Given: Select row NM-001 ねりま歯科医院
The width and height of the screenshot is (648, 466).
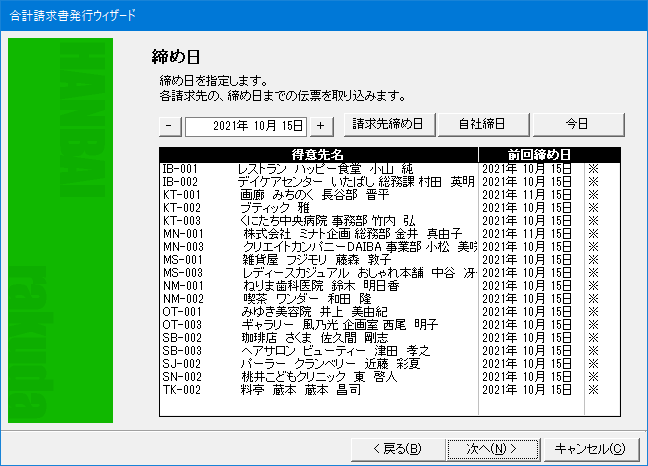Looking at the screenshot, I should (390, 286).
